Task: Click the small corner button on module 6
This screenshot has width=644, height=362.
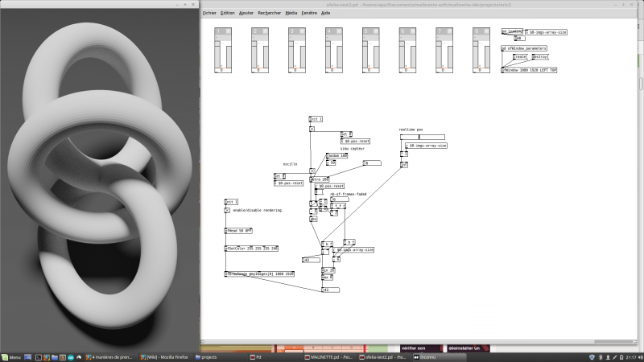Action: (x=413, y=31)
